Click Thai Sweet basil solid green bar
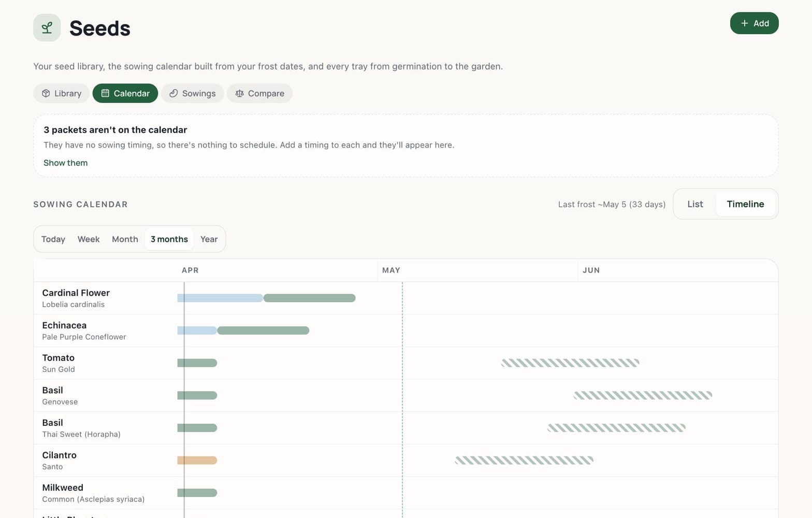 pyautogui.click(x=197, y=428)
